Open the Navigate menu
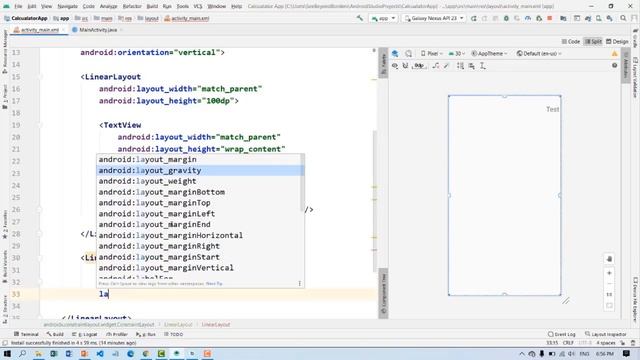The height and width of the screenshot is (360, 640). tap(67, 7)
